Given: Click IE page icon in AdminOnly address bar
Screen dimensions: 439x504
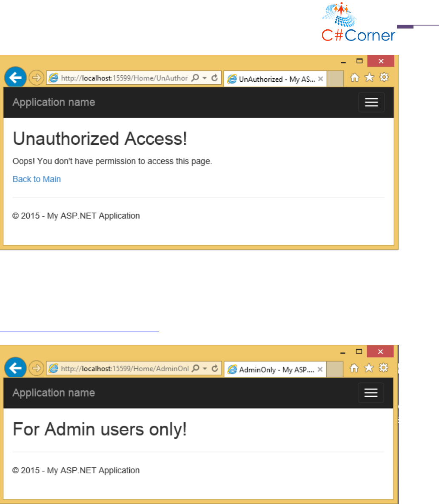Looking at the screenshot, I should click(x=53, y=368).
